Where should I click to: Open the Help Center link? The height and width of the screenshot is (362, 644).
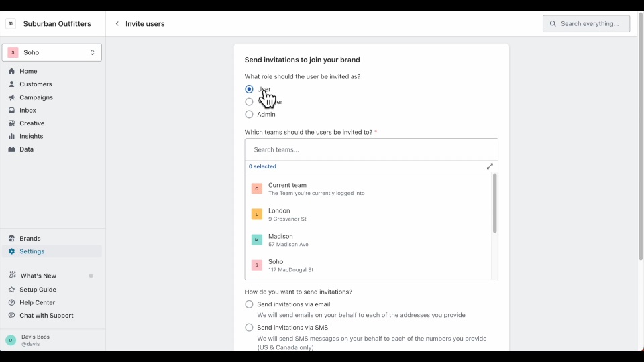click(x=37, y=302)
